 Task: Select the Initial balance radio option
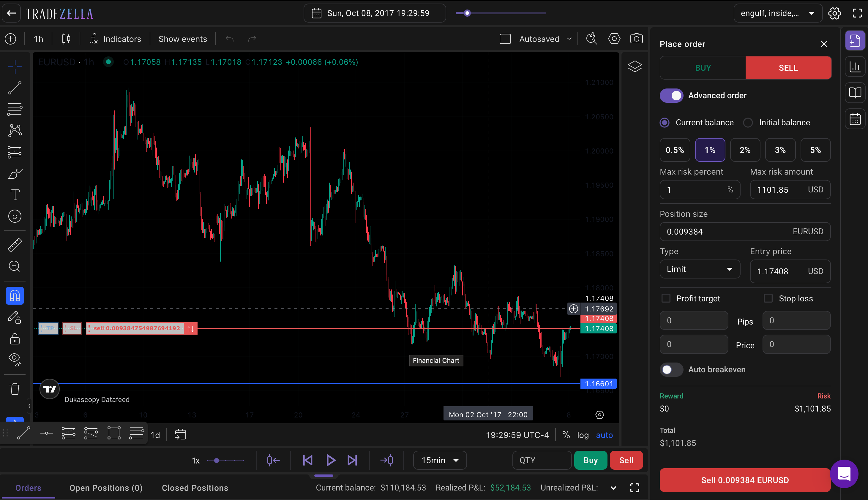(x=748, y=123)
